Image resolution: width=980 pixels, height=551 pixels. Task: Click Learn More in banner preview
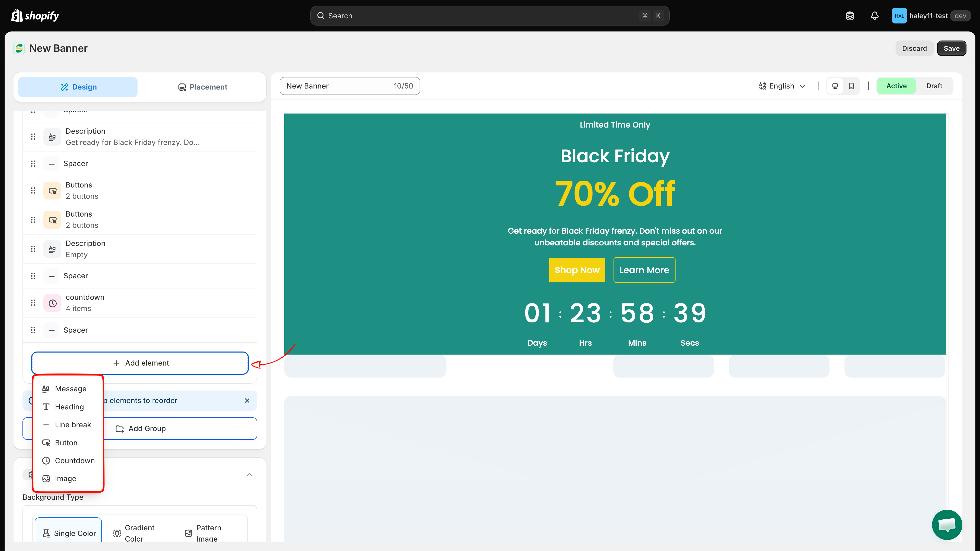pyautogui.click(x=644, y=270)
